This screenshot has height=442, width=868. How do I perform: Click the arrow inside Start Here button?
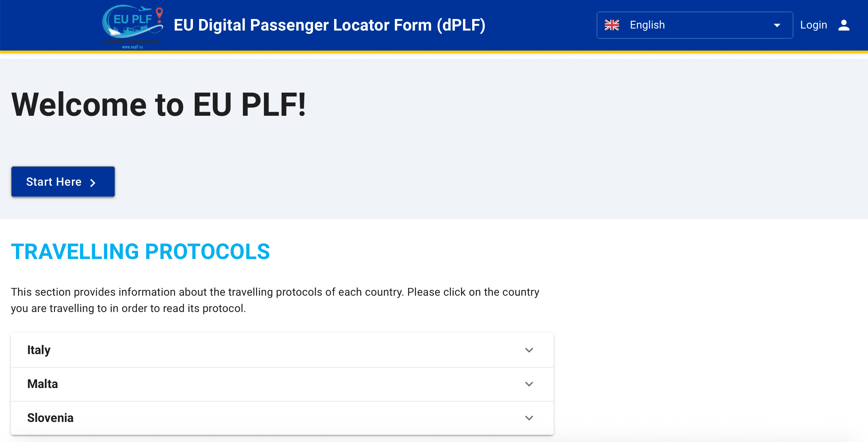tap(93, 183)
